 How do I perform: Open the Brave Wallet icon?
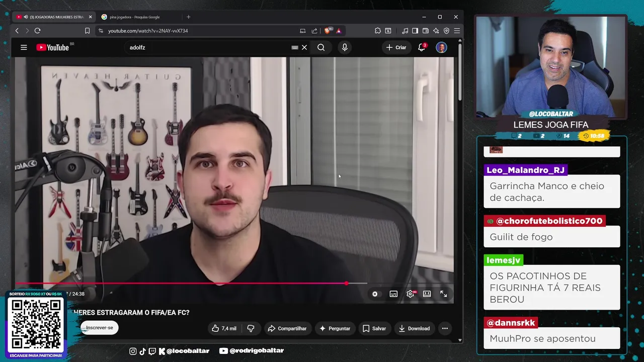coord(426,31)
